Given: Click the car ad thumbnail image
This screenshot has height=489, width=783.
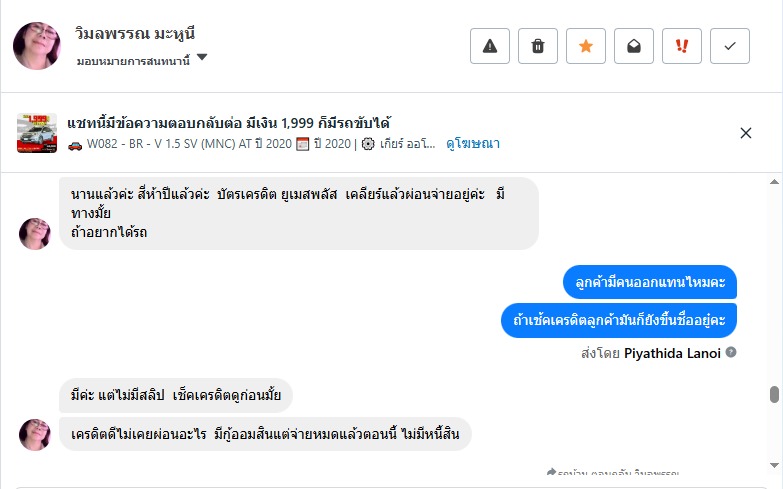Looking at the screenshot, I should click(37, 133).
